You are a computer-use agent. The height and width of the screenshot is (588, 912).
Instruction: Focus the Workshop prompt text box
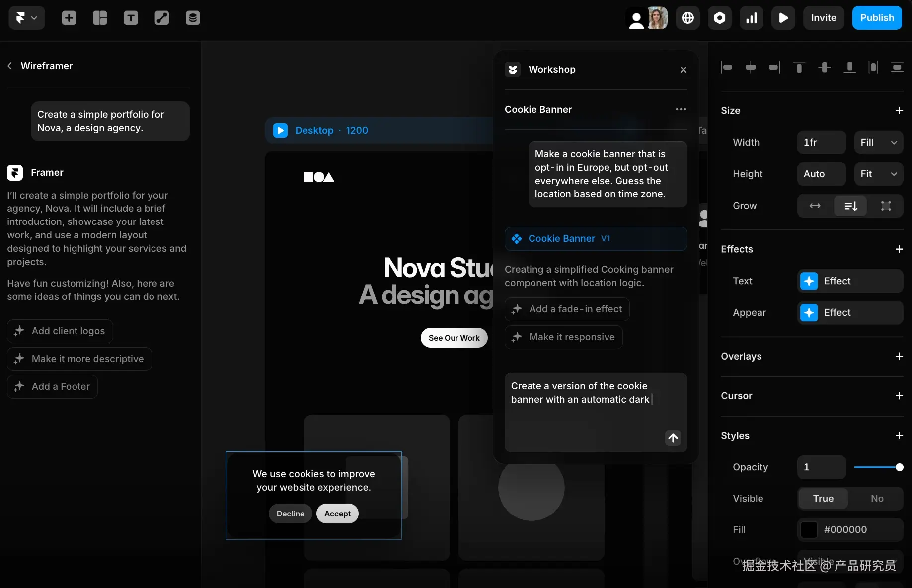[596, 413]
